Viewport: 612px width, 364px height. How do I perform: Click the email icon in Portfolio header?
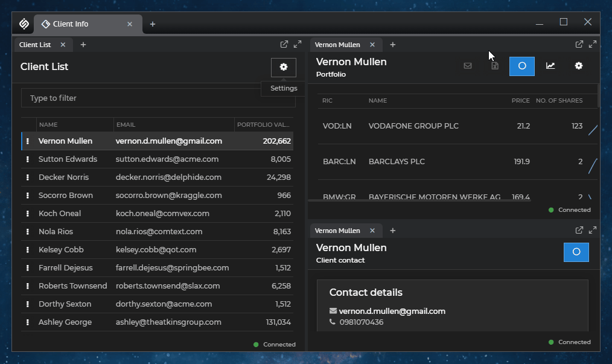(467, 66)
